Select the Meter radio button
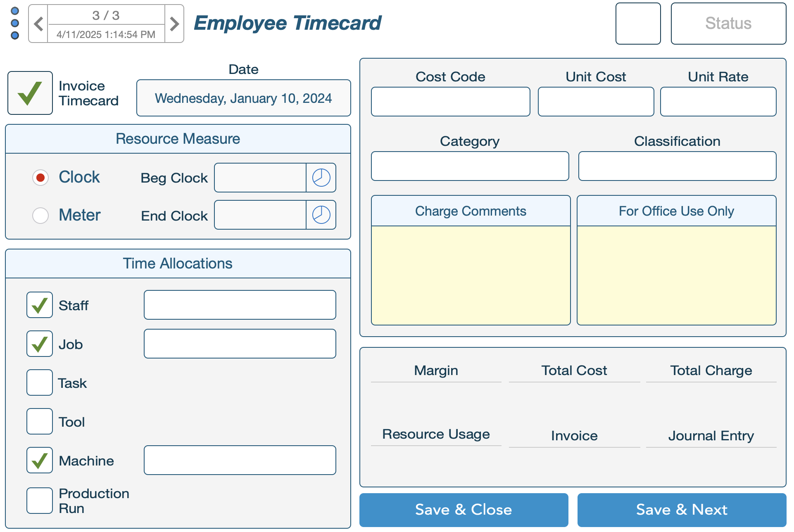The width and height of the screenshot is (794, 532). click(40, 215)
